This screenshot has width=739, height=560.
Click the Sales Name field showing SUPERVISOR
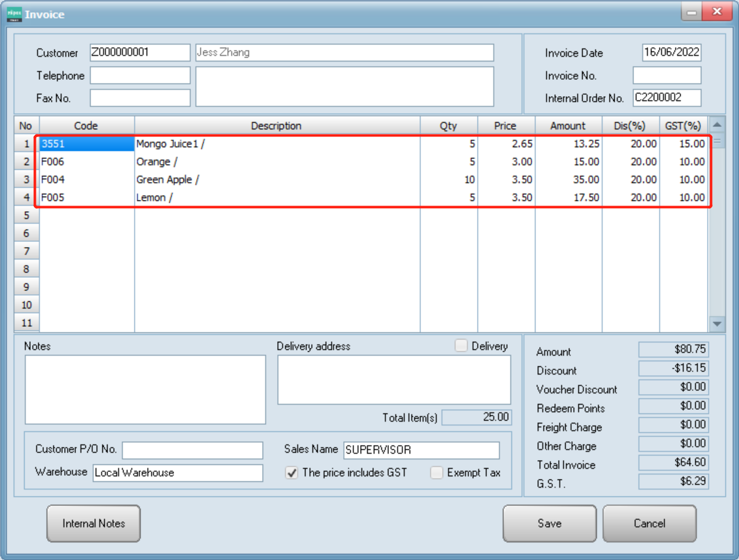pos(420,450)
